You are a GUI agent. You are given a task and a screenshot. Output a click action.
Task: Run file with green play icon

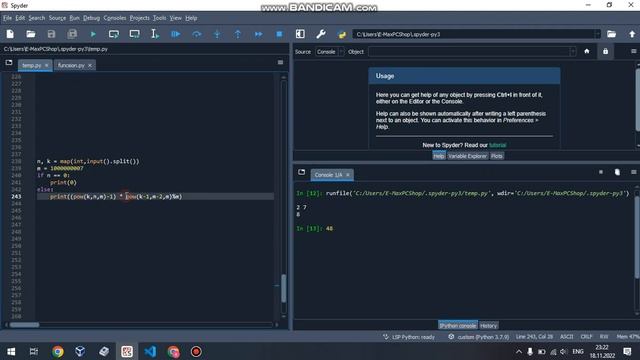(x=93, y=34)
